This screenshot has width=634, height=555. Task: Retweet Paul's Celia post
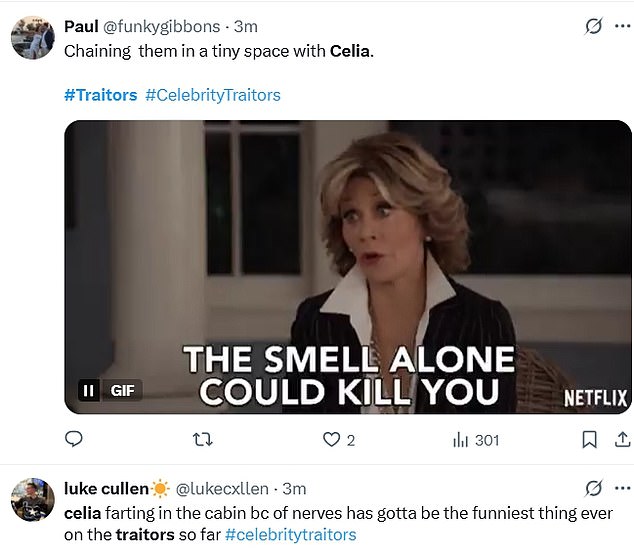pyautogui.click(x=202, y=439)
